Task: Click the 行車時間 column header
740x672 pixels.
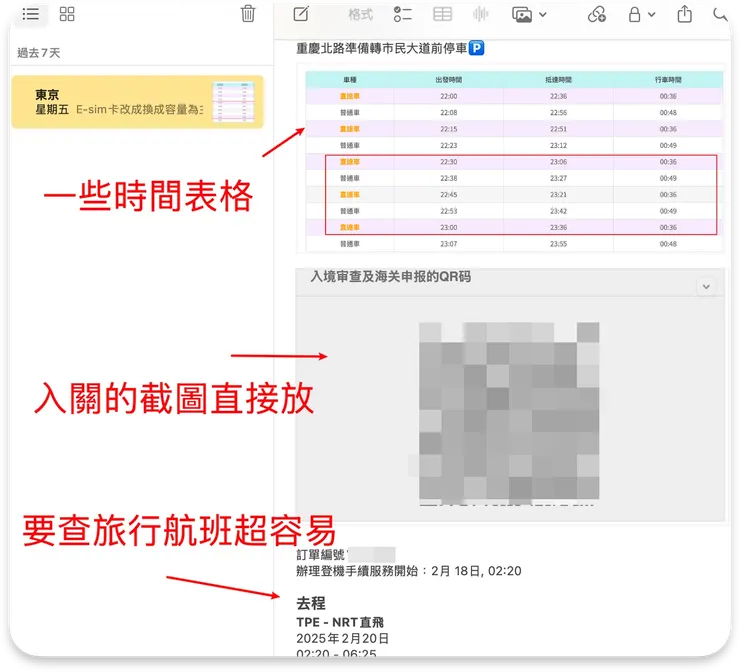Action: point(668,80)
